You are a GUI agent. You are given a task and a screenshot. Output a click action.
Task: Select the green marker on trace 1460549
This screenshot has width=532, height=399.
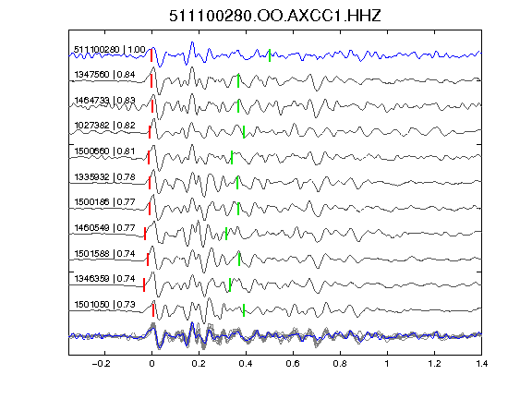click(226, 234)
